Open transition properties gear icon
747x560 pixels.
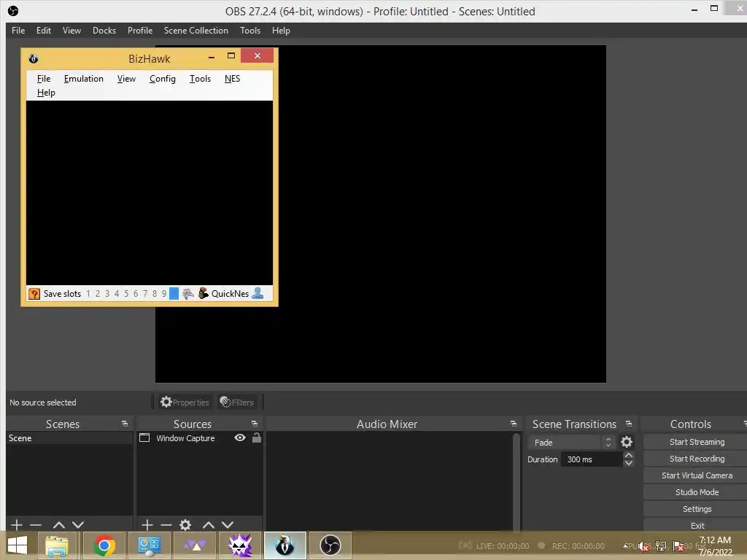pyautogui.click(x=627, y=443)
